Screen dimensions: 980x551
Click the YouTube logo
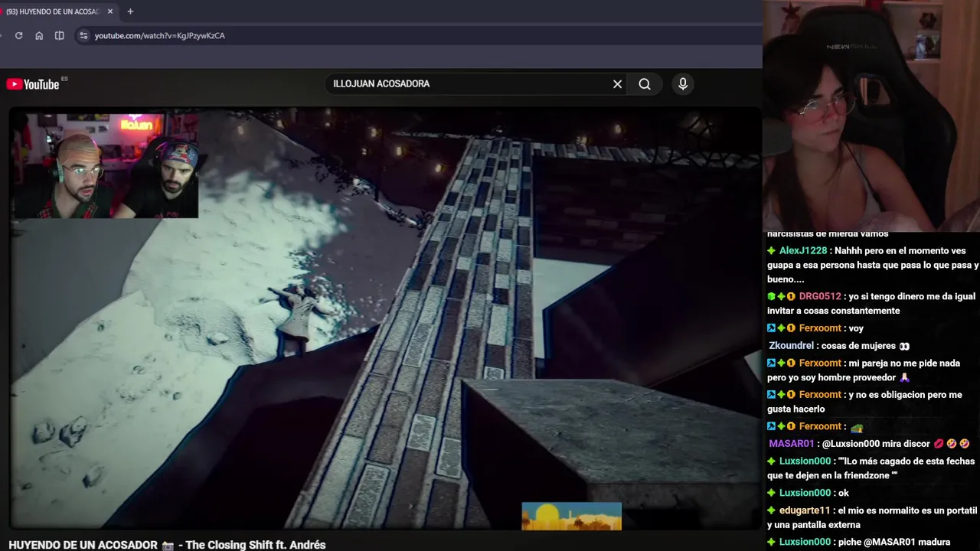click(x=32, y=84)
